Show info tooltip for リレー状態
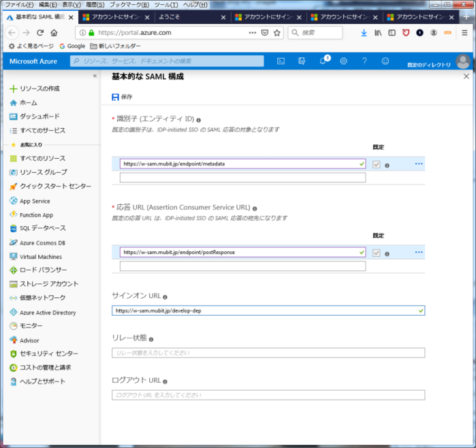 (151, 339)
